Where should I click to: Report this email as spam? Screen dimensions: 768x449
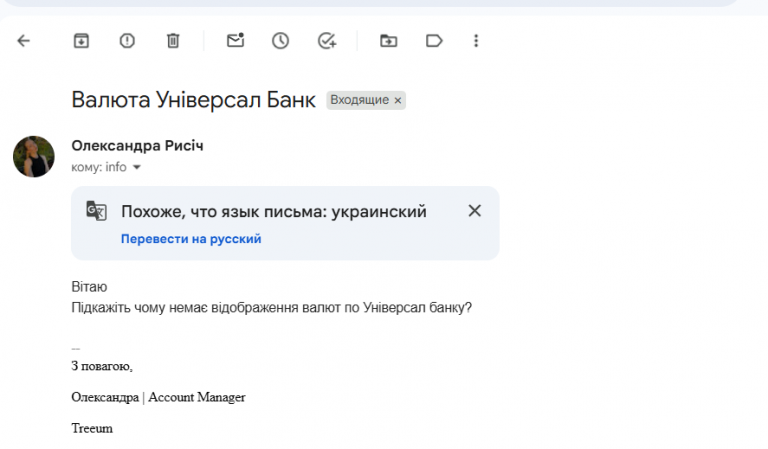coord(127,41)
